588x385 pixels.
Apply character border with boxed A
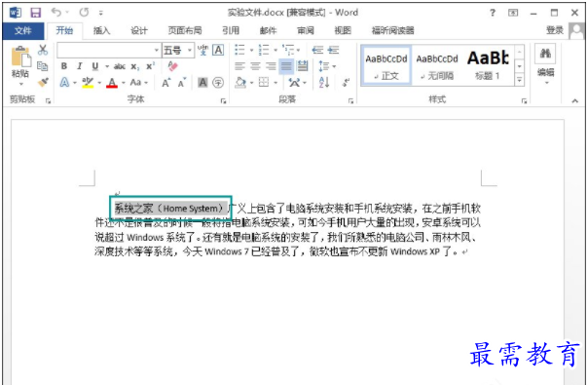[218, 50]
